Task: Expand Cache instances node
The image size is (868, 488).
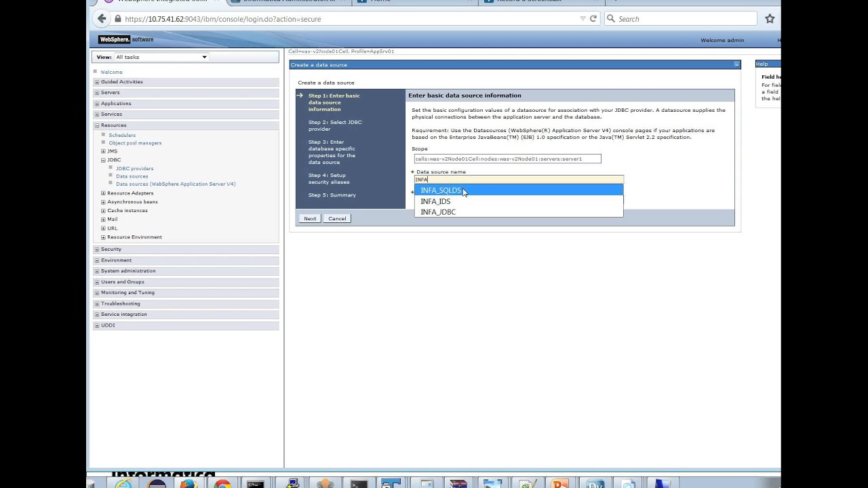Action: click(x=103, y=211)
